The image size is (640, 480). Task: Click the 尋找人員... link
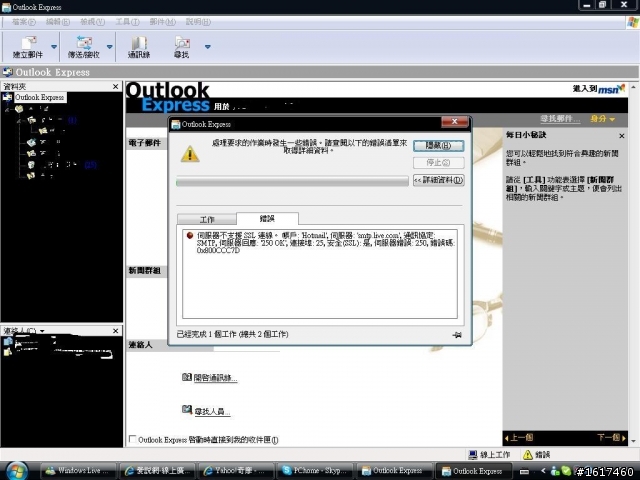pos(212,411)
